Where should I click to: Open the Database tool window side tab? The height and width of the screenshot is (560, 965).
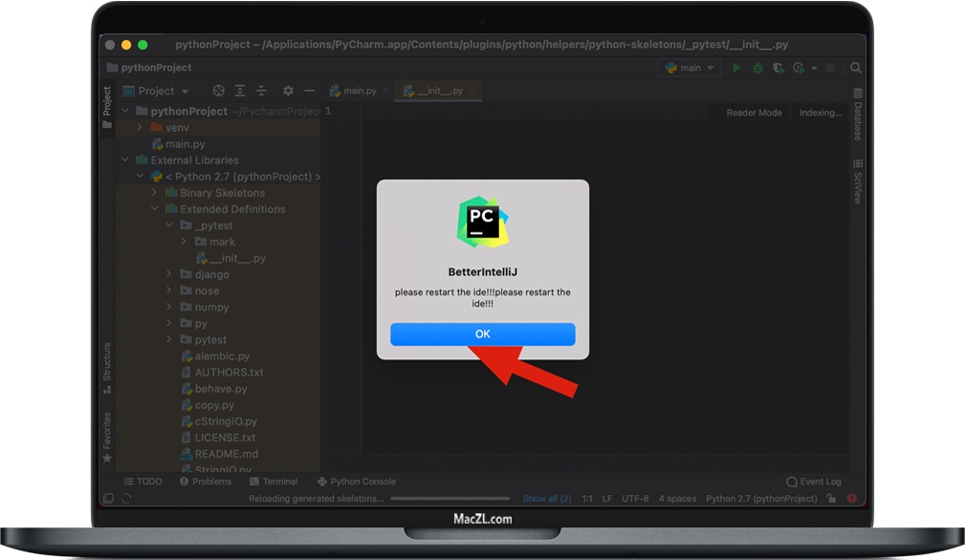click(x=858, y=115)
